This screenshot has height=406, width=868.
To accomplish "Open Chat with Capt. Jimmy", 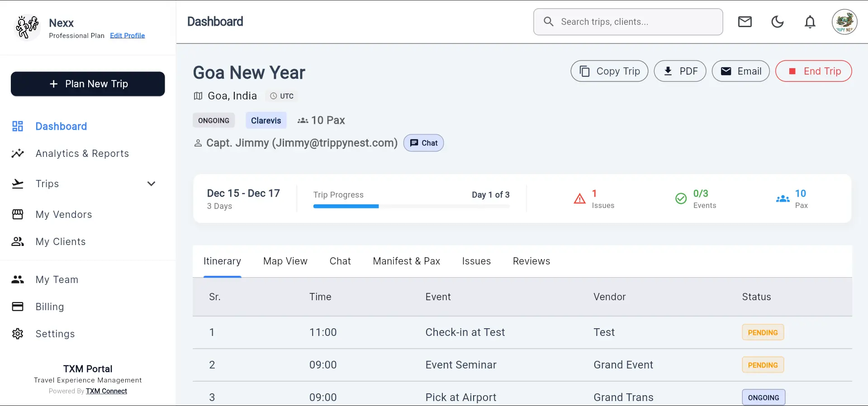I will [423, 143].
